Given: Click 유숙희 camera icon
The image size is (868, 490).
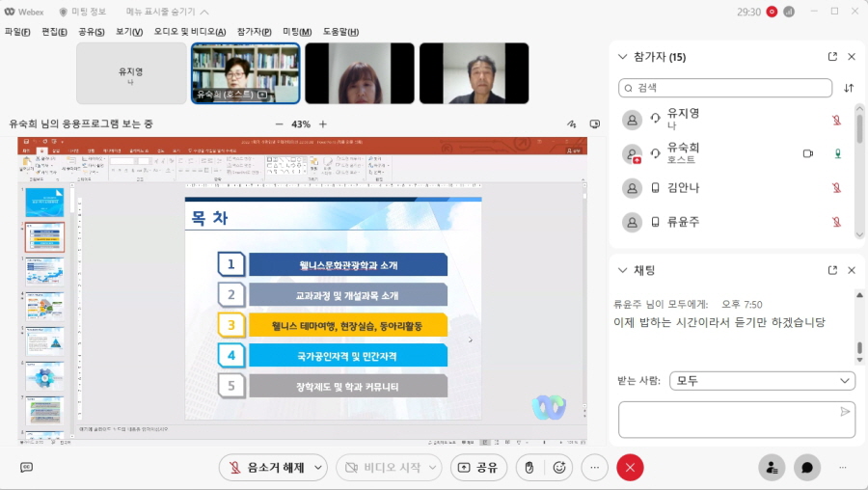Looking at the screenshot, I should (807, 154).
